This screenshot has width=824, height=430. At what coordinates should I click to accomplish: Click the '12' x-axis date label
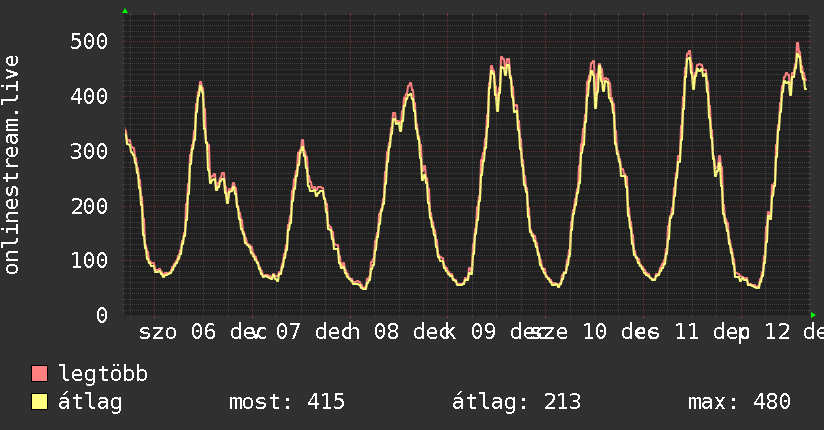coord(778,332)
